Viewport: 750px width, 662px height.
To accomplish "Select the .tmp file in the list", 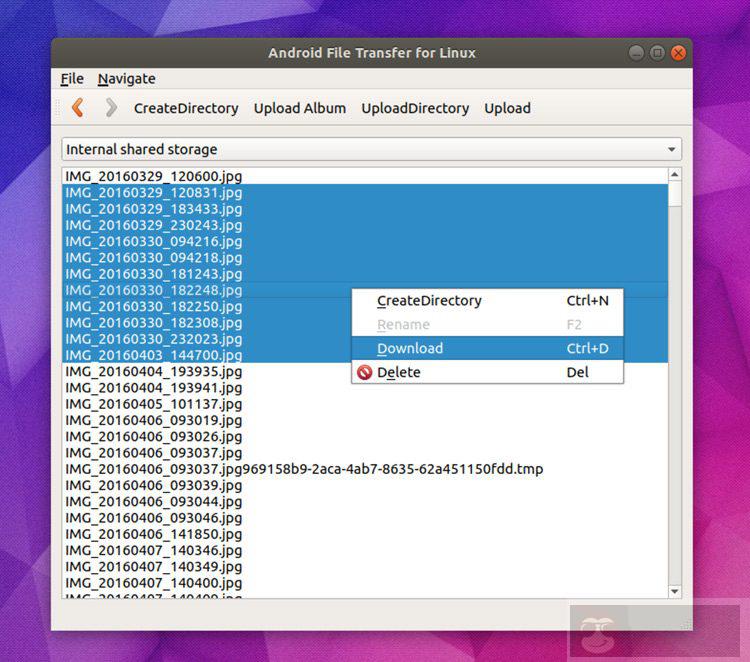I will [304, 469].
